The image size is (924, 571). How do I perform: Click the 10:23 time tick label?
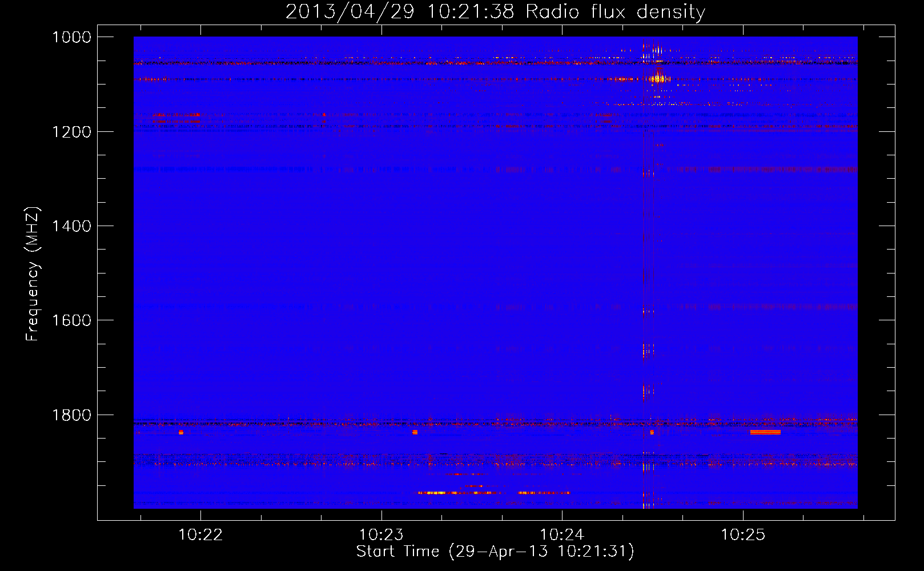point(381,534)
